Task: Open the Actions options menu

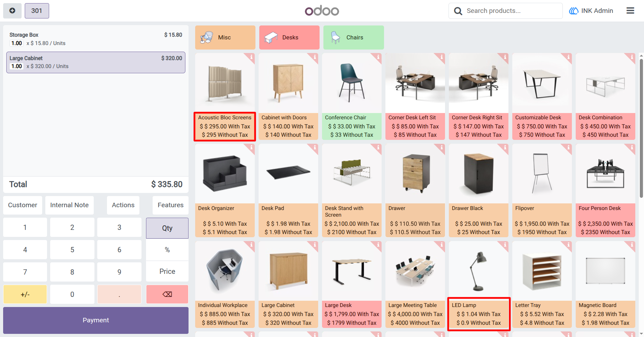Action: (x=123, y=205)
